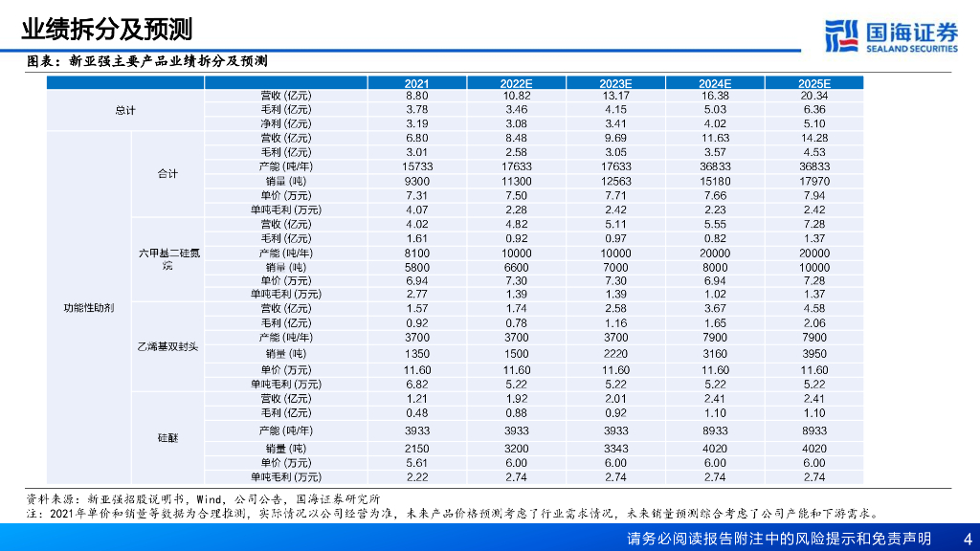The image size is (980, 551).
Task: Select total revenue value 20.34
Action: (x=814, y=96)
